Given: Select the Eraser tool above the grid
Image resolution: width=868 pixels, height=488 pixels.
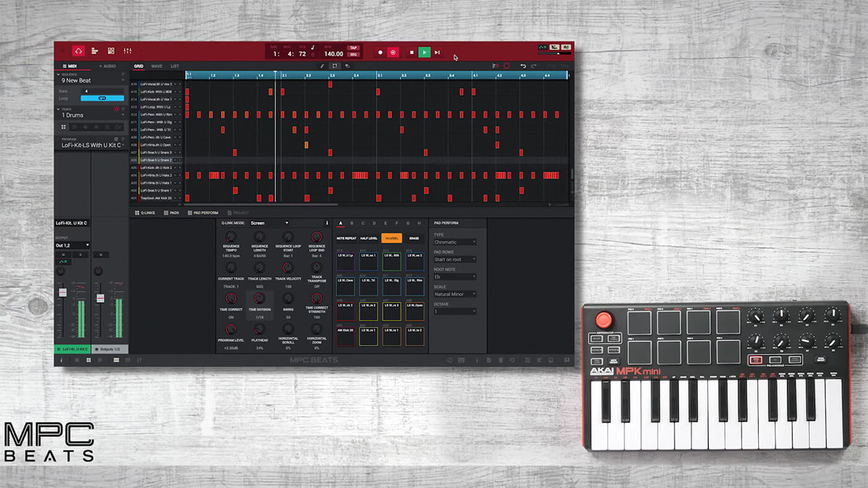Looking at the screenshot, I should [x=347, y=66].
